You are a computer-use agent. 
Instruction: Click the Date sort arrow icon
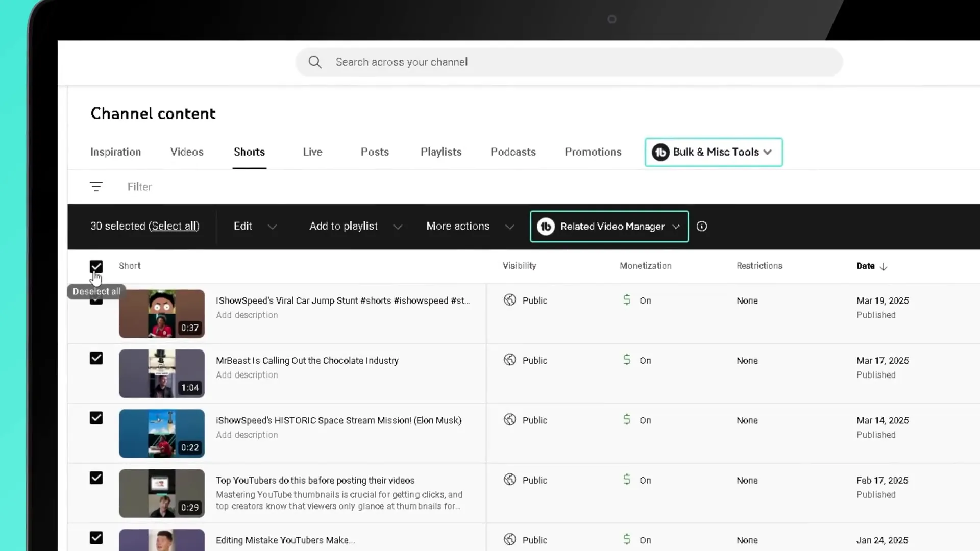[x=884, y=266]
